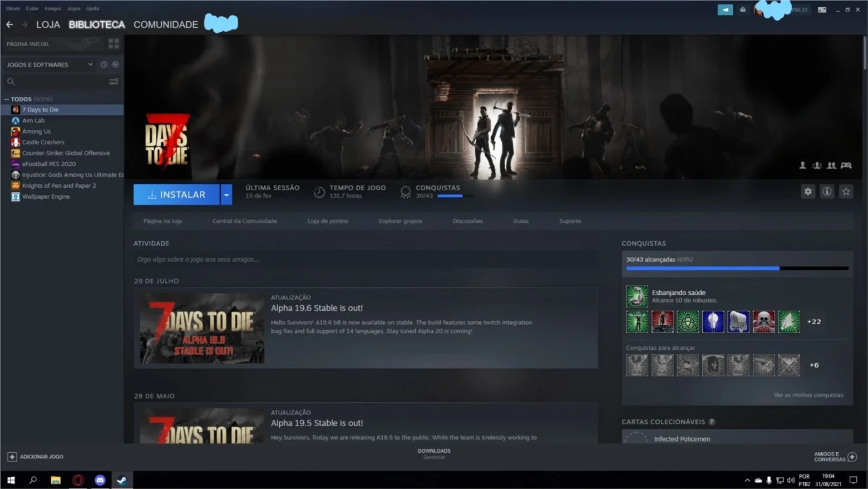
Task: Open Amigos e Conversas plus icon
Action: 852,457
